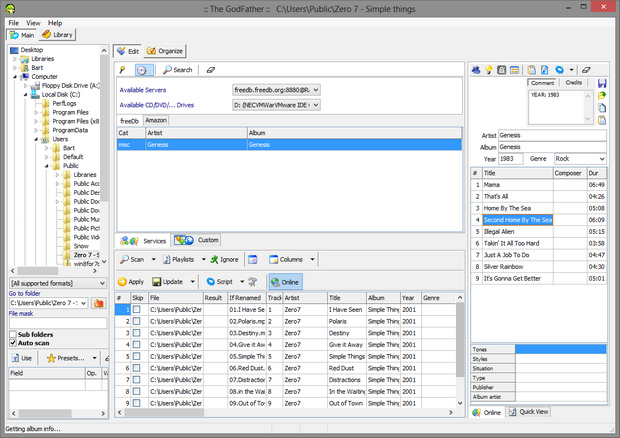Check Skip box for row 5 Simple Things
Viewport: 620px width, 438px height.
tap(136, 356)
